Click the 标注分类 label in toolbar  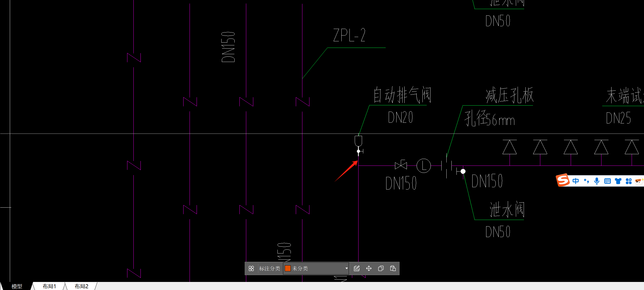270,269
